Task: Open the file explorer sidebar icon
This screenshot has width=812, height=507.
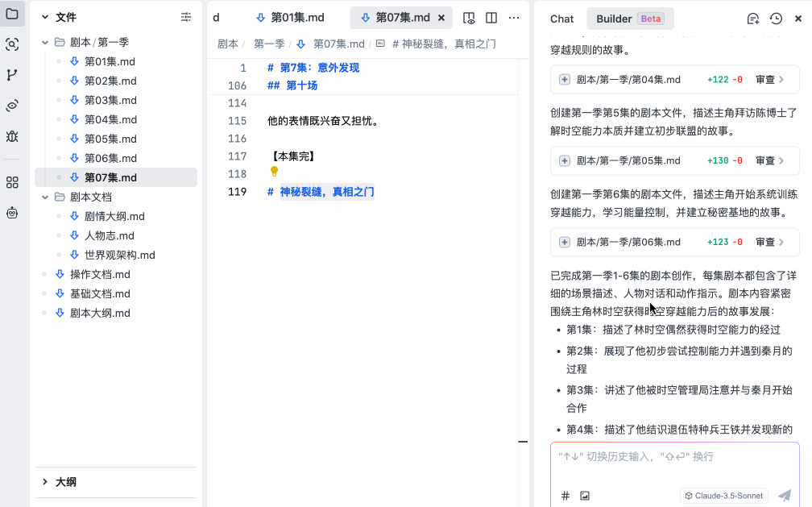Action: (x=12, y=14)
